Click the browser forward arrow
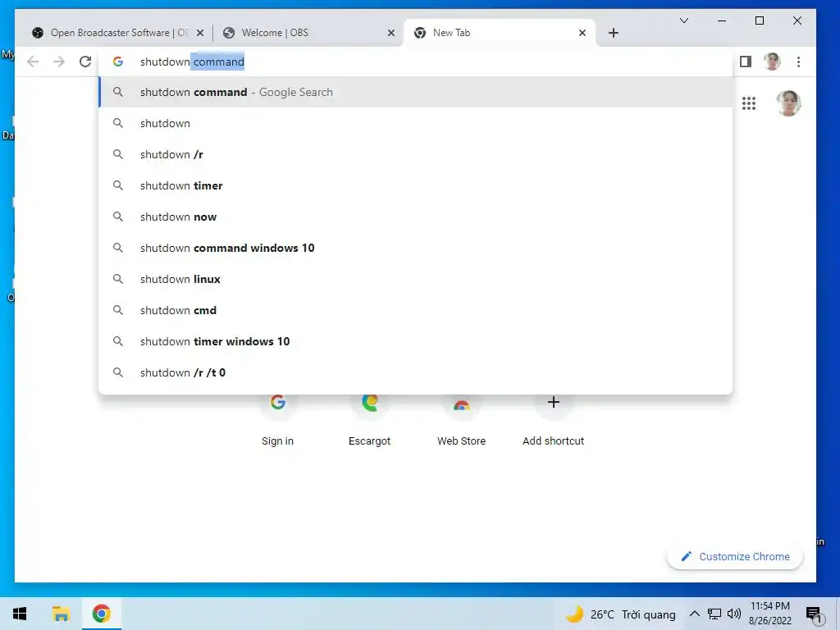840x630 pixels. tap(59, 62)
